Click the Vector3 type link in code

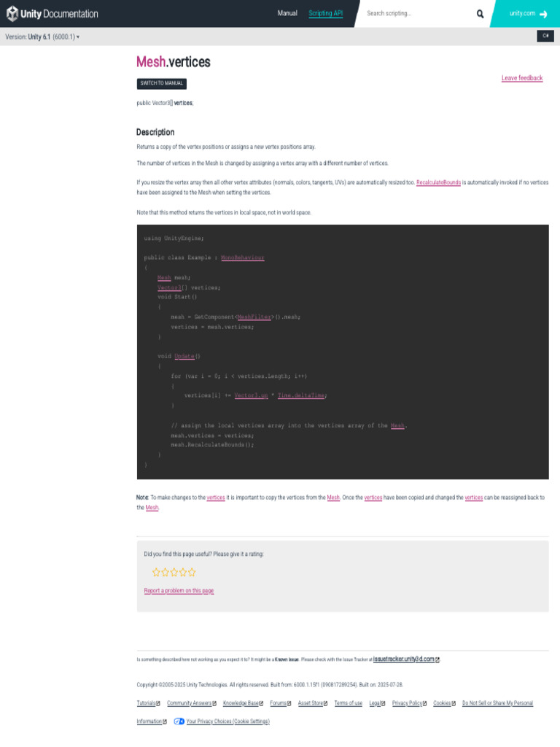169,287
